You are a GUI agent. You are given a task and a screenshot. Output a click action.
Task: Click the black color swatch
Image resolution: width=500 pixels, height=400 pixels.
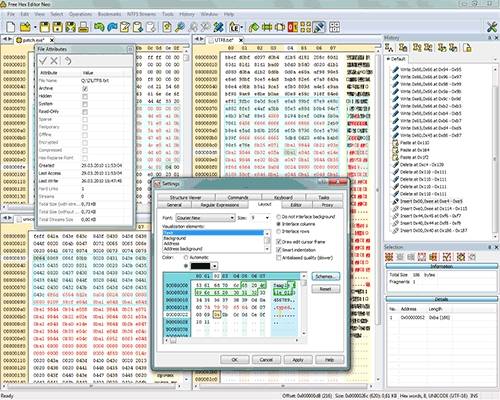click(x=200, y=266)
